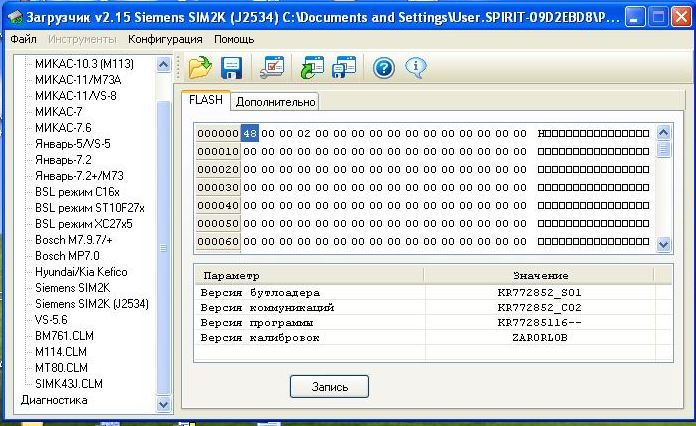Save with the floppy disk icon
Viewport: 696px width, 426px height.
pyautogui.click(x=231, y=68)
